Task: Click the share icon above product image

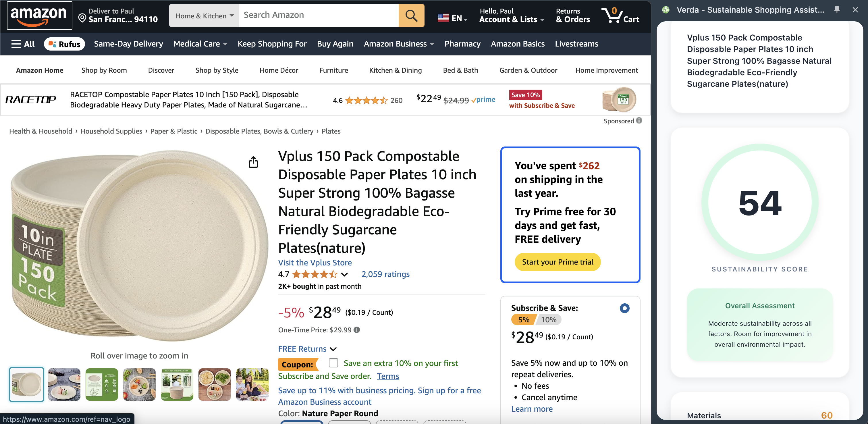Action: tap(253, 162)
